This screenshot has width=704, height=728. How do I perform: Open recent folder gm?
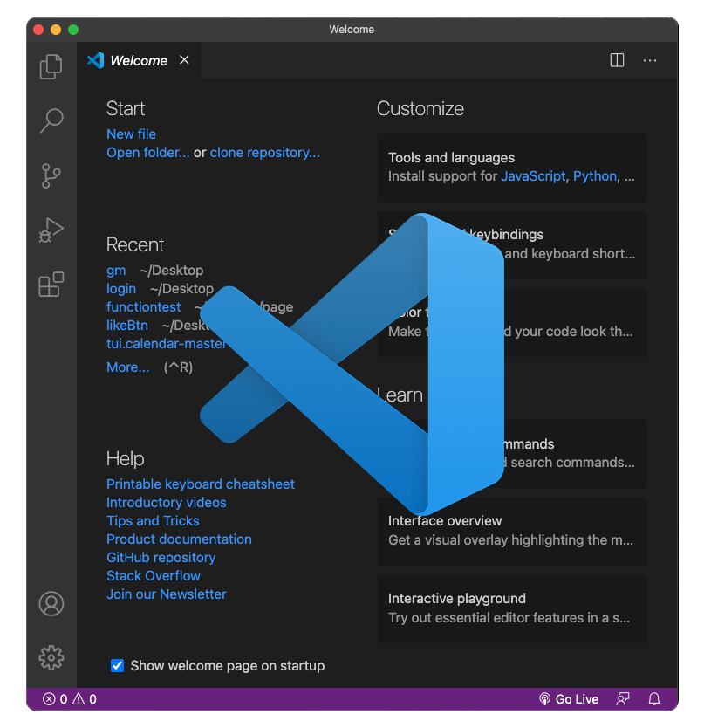pyautogui.click(x=116, y=271)
